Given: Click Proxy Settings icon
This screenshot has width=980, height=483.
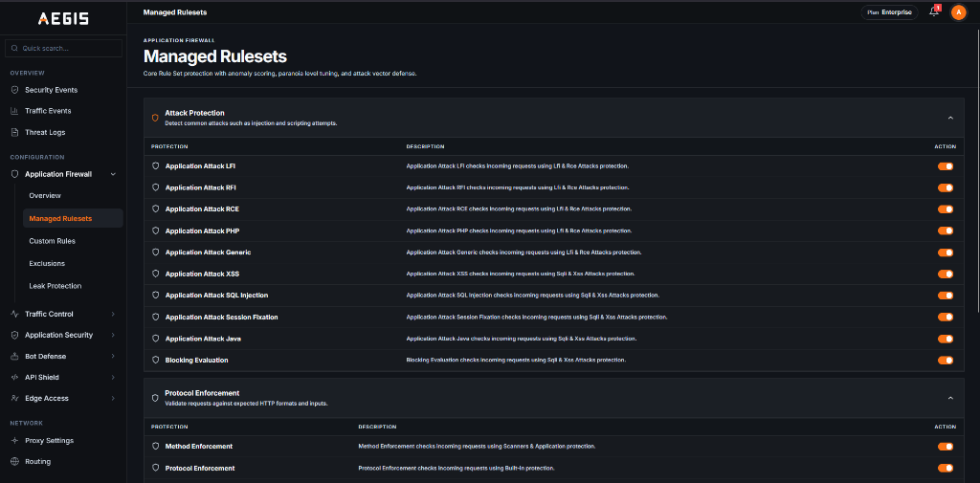Looking at the screenshot, I should (x=15, y=441).
